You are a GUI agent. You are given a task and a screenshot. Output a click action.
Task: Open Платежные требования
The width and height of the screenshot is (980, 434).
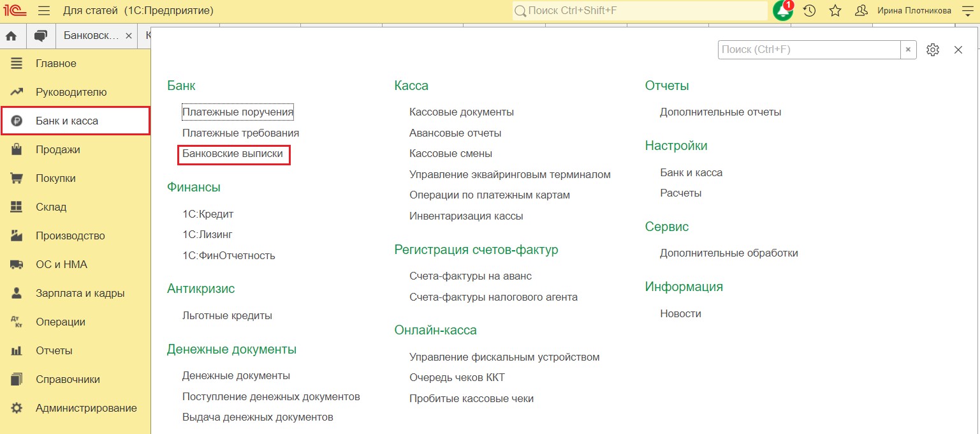pos(240,133)
